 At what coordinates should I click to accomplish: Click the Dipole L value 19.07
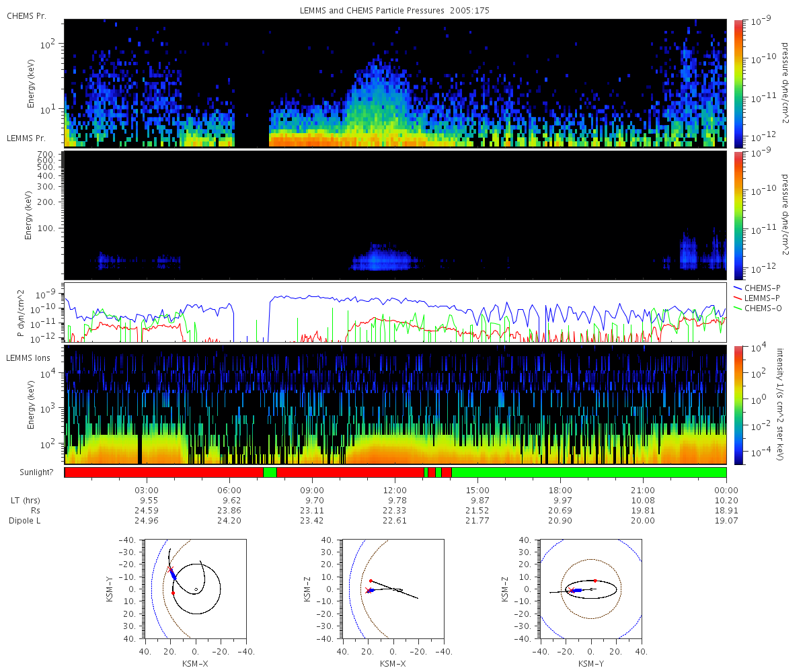click(726, 521)
